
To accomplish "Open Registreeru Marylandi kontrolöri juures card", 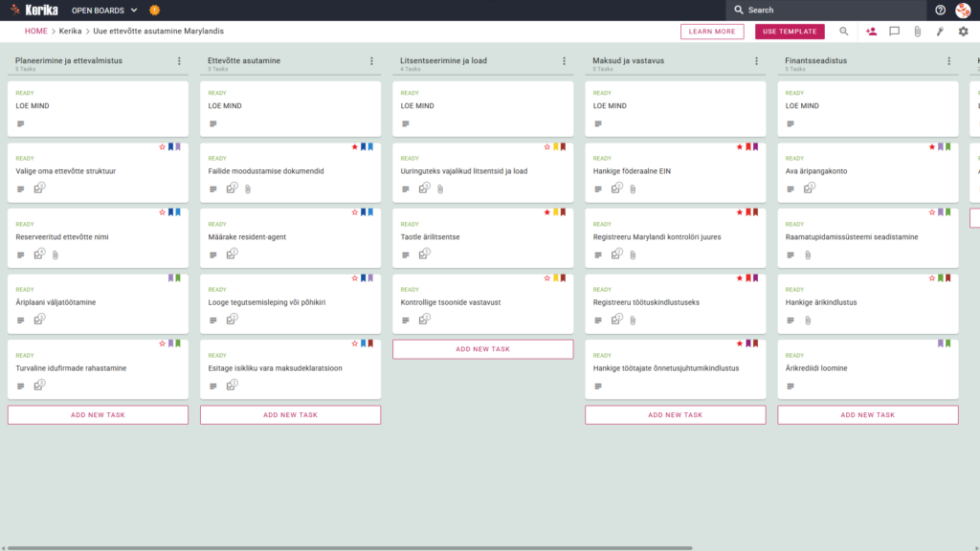I will coord(676,238).
